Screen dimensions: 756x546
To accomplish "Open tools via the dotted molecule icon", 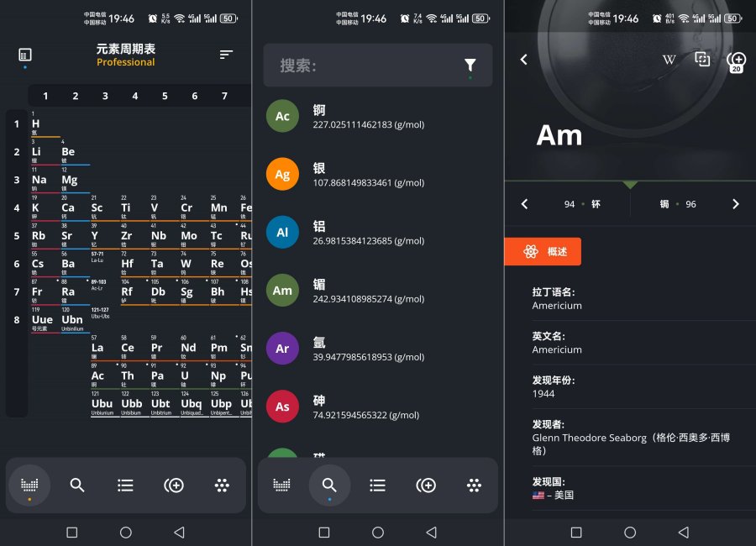I will (x=220, y=485).
